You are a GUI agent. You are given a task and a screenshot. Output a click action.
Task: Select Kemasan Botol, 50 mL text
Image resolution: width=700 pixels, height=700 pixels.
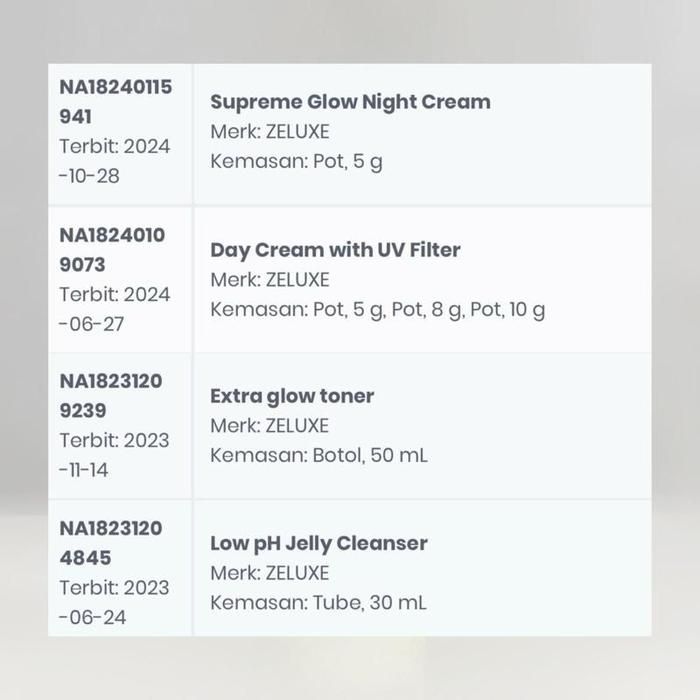pos(318,456)
